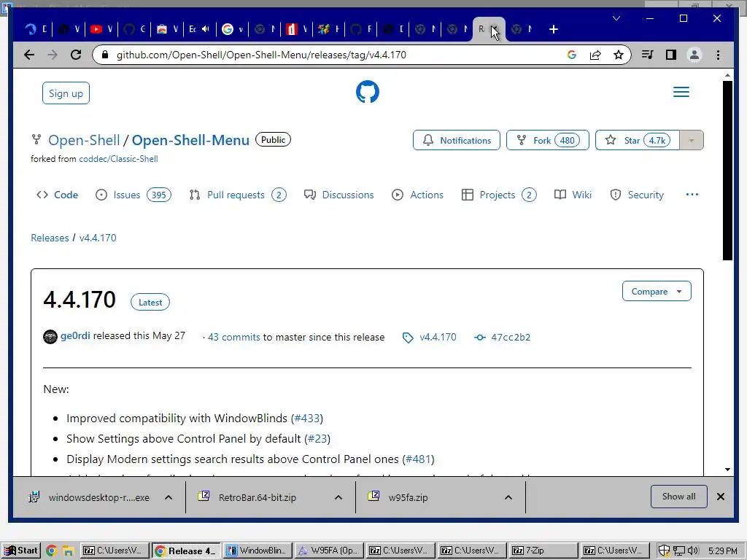Open the GitHub hamburger menu
The width and height of the screenshot is (747, 560).
pos(681,92)
